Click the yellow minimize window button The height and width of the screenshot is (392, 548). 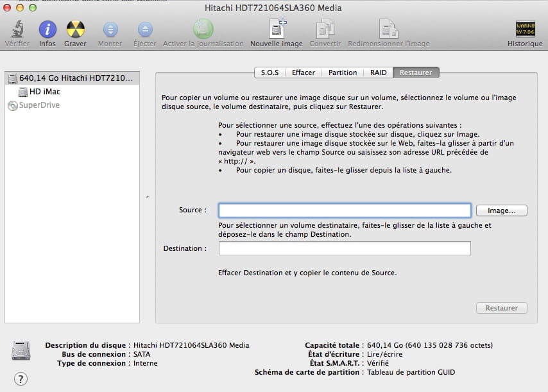click(x=20, y=8)
